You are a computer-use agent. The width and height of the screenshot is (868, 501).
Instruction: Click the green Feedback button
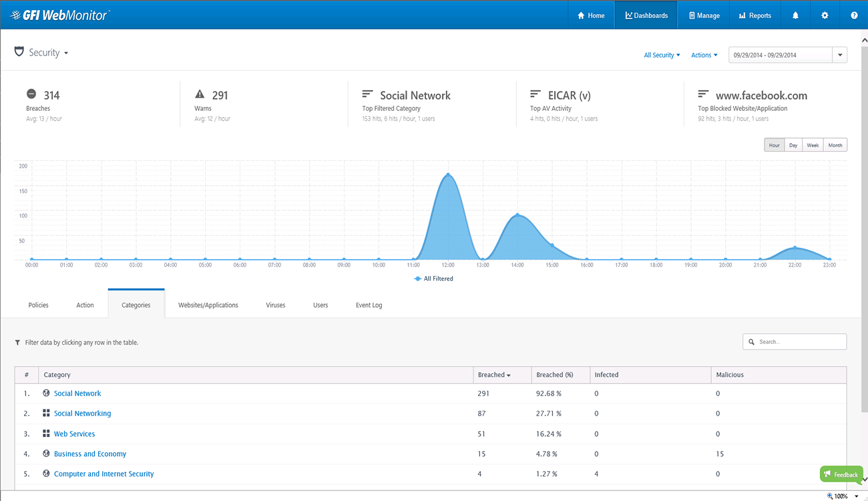tap(841, 474)
